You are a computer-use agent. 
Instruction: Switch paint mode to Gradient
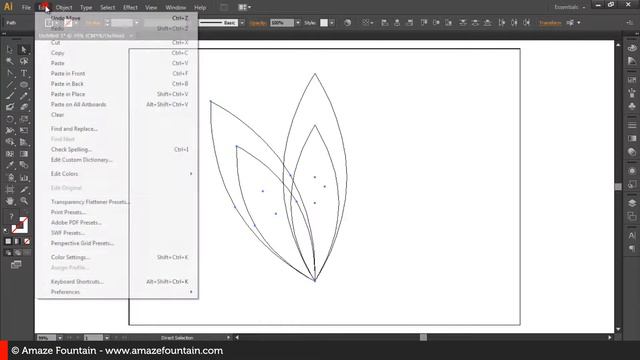pyautogui.click(x=17, y=242)
